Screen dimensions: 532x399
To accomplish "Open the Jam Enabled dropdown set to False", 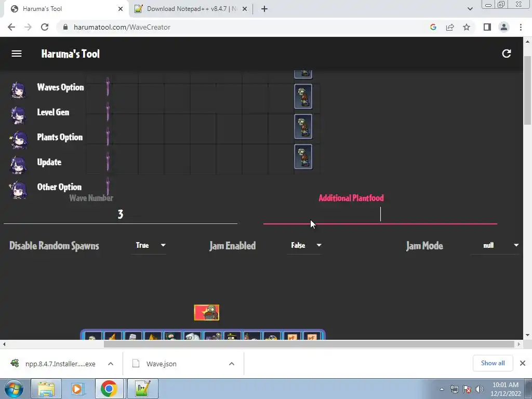I will pyautogui.click(x=304, y=245).
